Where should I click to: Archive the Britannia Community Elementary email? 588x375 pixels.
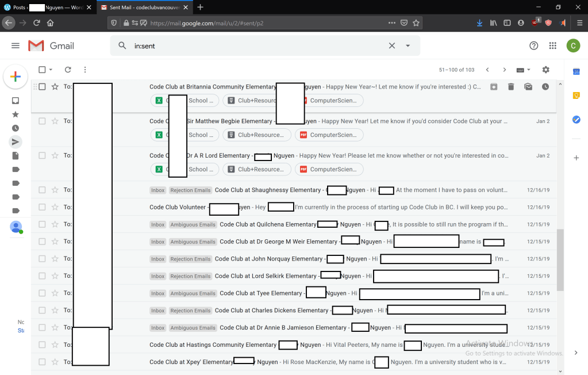494,87
